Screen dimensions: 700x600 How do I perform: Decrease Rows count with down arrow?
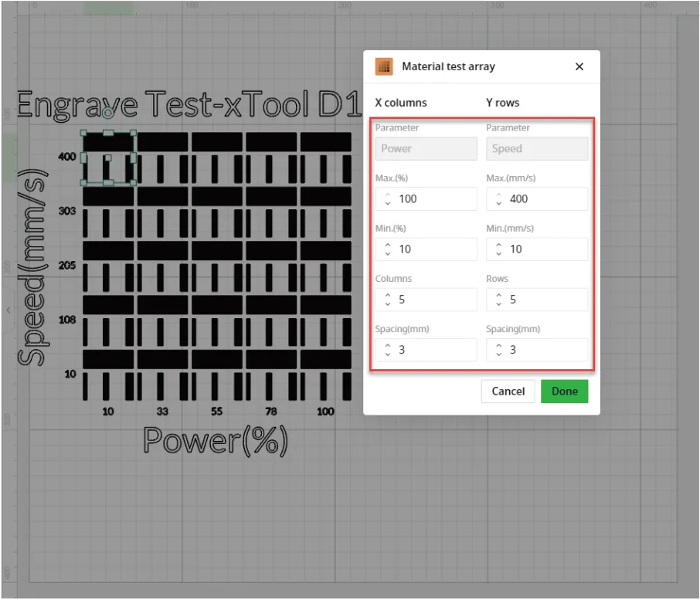pos(498,303)
